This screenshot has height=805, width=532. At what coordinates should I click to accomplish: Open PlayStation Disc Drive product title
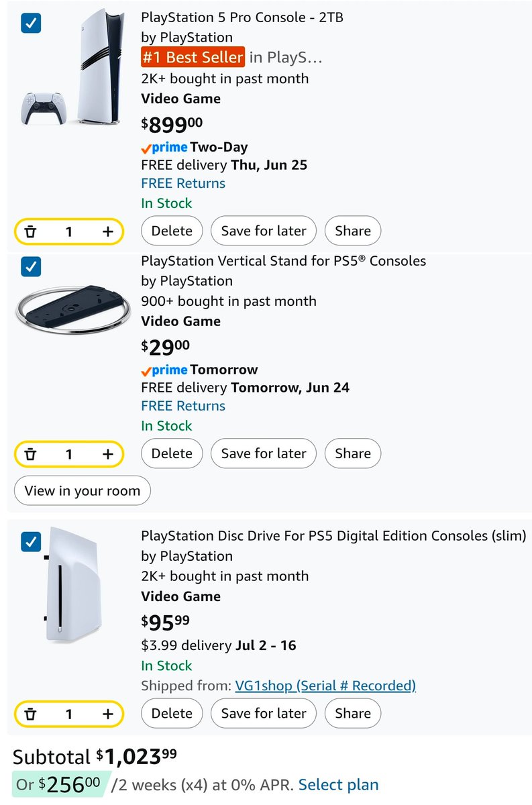pyautogui.click(x=333, y=535)
